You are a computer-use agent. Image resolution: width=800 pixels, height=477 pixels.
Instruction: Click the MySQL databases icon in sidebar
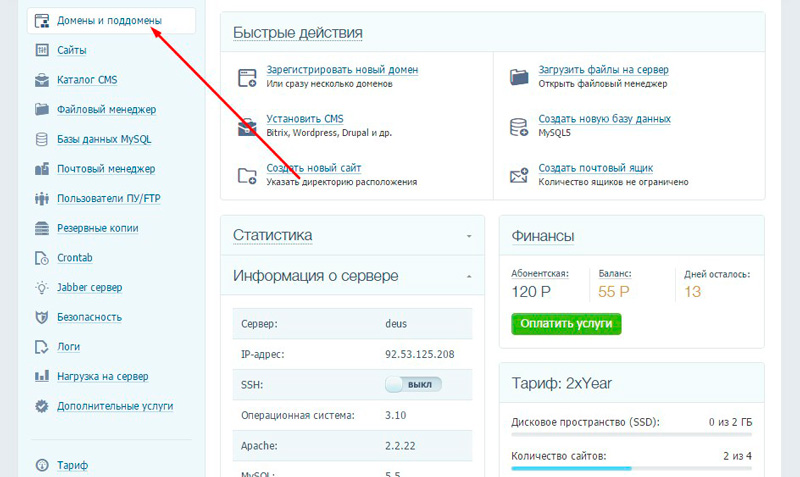(x=42, y=139)
